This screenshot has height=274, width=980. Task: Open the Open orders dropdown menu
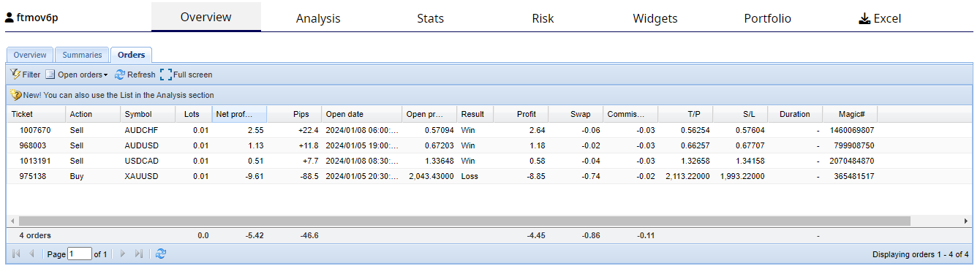tap(76, 75)
